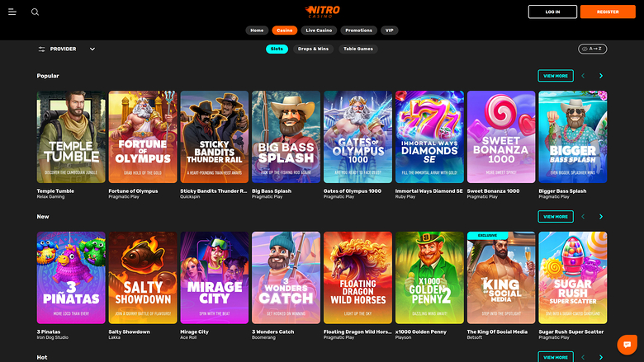This screenshot has width=644, height=362.
Task: Click the 'Salty Showdown' title text
Action: coord(130,331)
